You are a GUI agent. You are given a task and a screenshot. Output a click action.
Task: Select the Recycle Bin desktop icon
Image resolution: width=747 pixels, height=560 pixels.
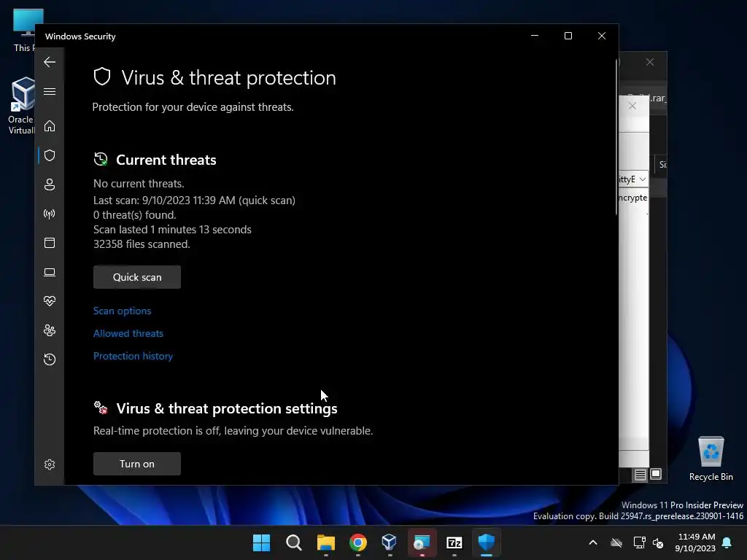point(711,459)
